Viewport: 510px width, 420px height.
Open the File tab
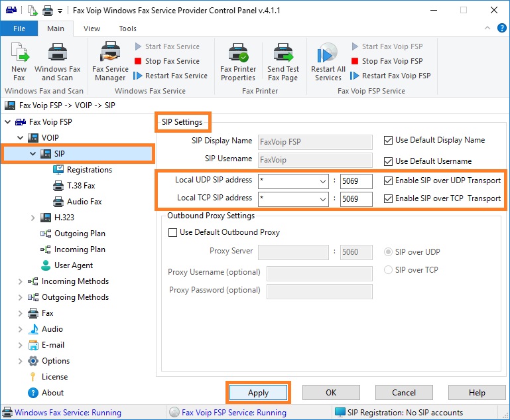19,29
